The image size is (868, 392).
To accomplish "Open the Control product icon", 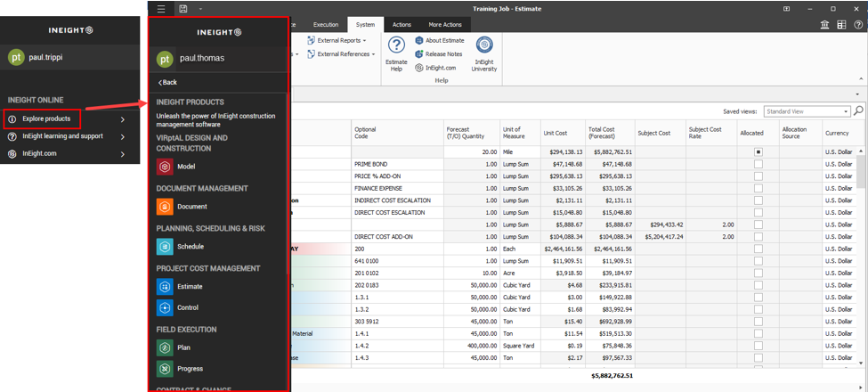I will (165, 307).
